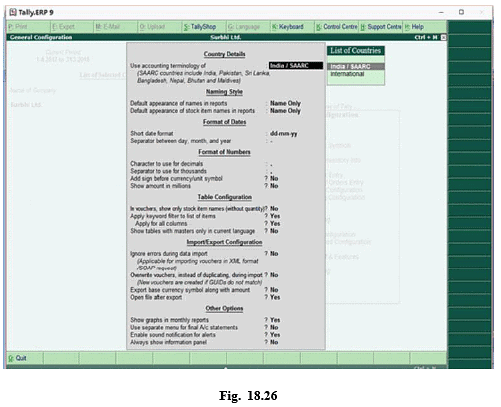Click the Format of Dates heading
This screenshot has height=407, width=501.
tap(224, 122)
